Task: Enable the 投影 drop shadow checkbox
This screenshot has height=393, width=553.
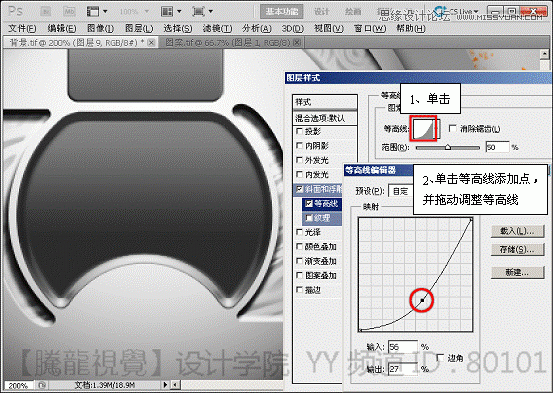Action: (x=299, y=131)
